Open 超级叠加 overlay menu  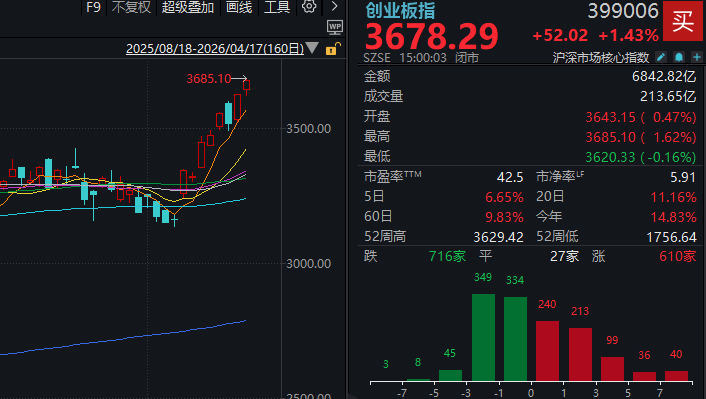tap(188, 7)
